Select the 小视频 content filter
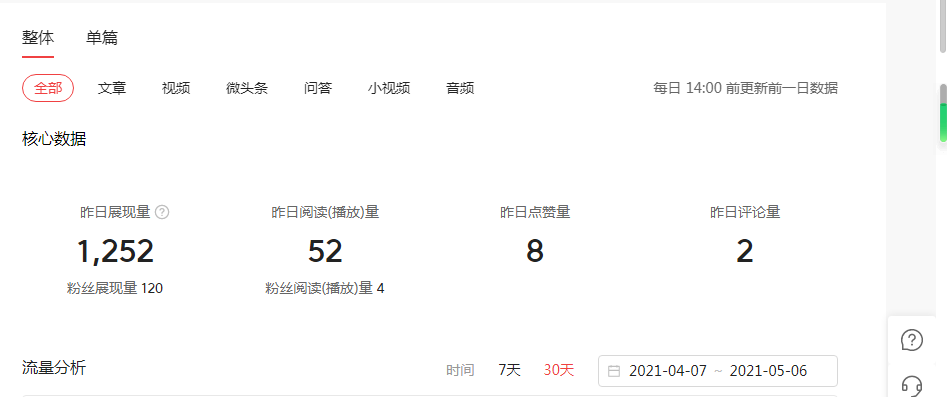This screenshot has height=397, width=947. click(x=389, y=88)
